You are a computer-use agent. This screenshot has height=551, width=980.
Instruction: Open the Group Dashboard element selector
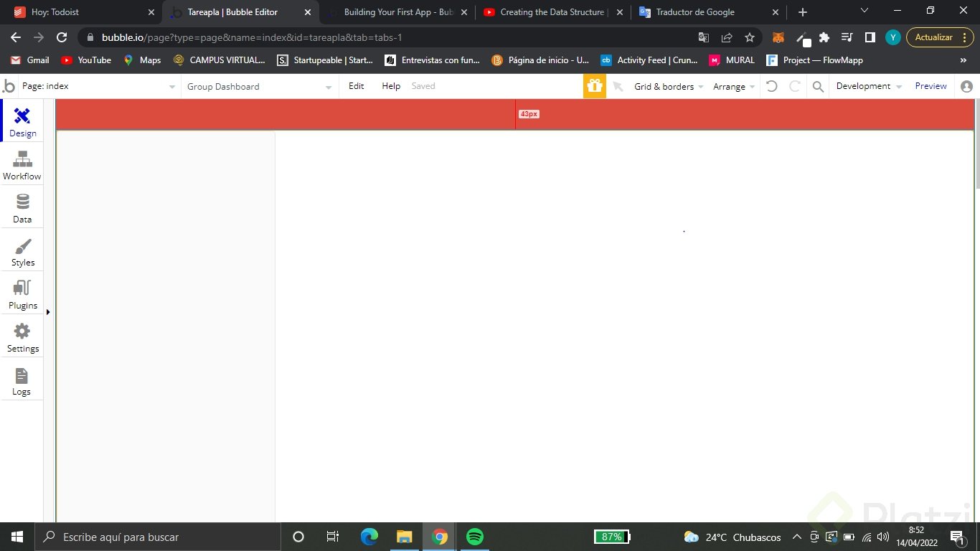pyautogui.click(x=260, y=86)
